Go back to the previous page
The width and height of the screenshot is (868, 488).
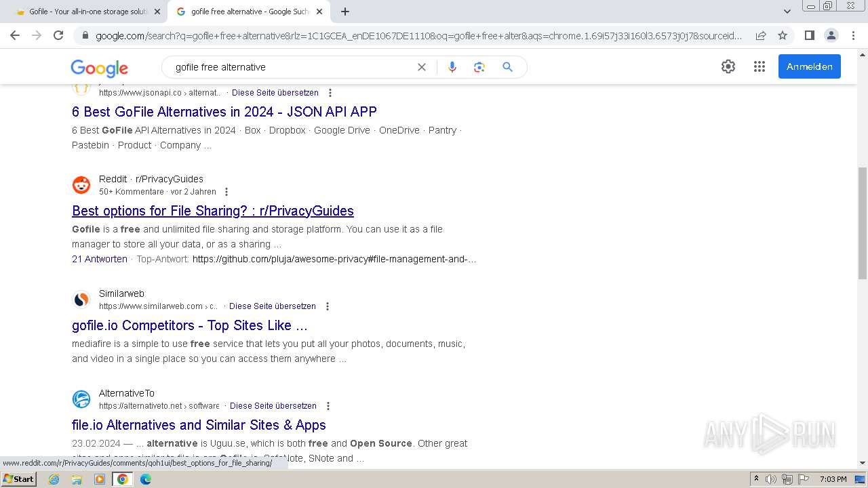click(15, 35)
